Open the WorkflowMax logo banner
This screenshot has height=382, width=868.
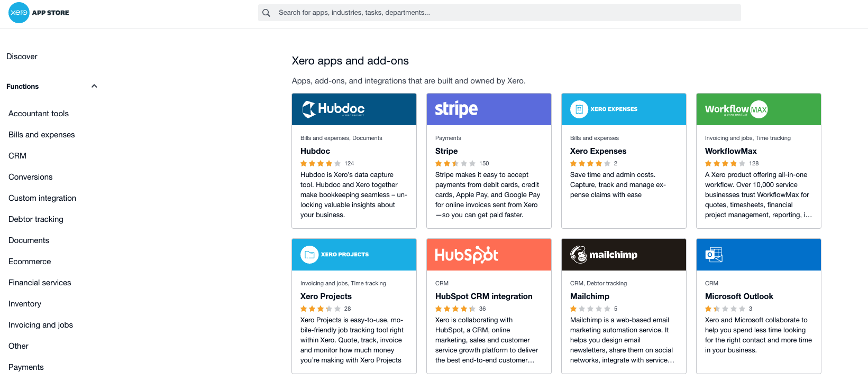[759, 109]
